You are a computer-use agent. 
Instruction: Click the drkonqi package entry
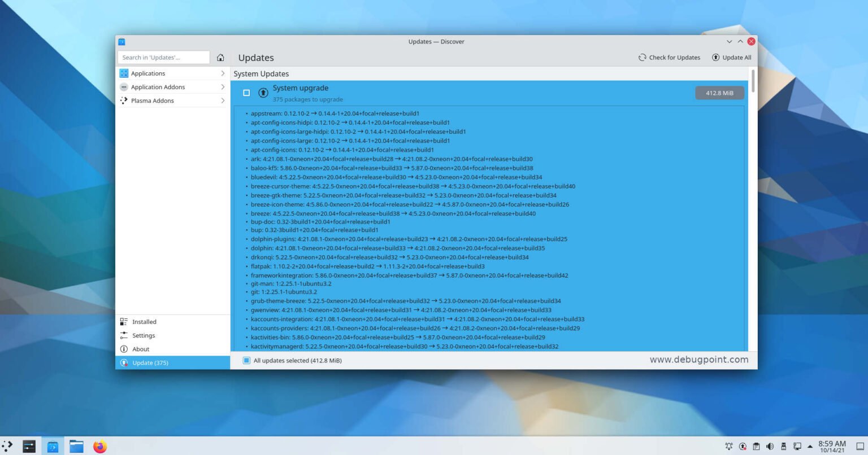390,257
